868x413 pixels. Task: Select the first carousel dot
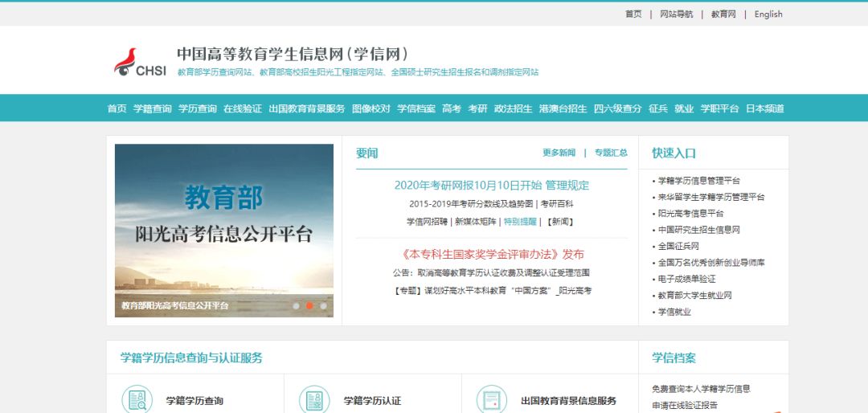pos(296,305)
